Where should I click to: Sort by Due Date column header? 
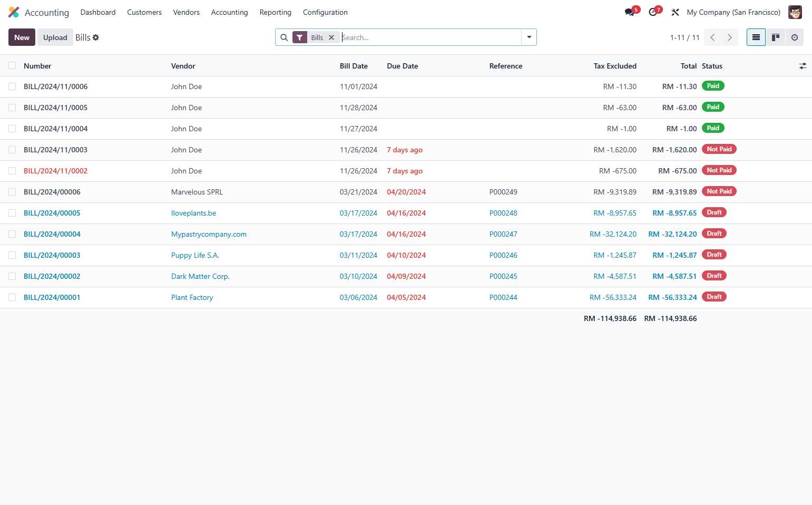403,66
